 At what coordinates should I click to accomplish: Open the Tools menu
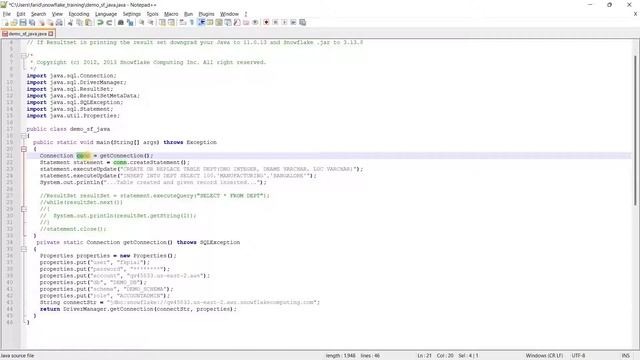[x=152, y=14]
